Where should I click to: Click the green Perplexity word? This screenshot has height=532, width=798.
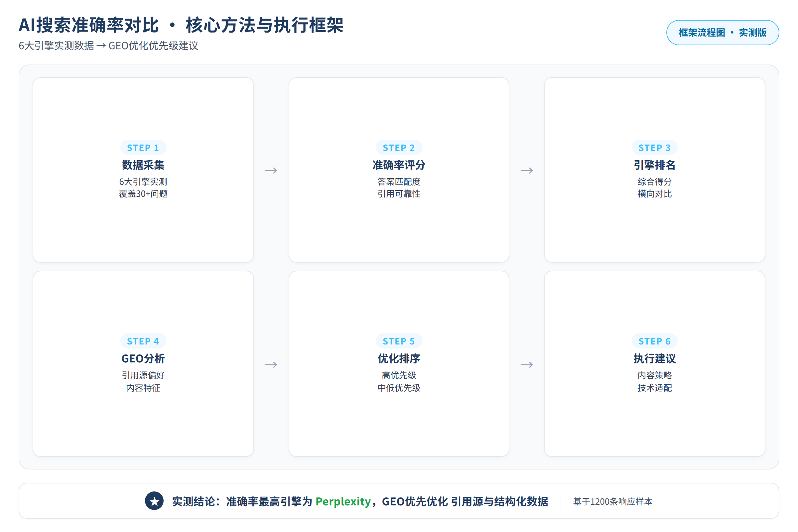point(343,501)
